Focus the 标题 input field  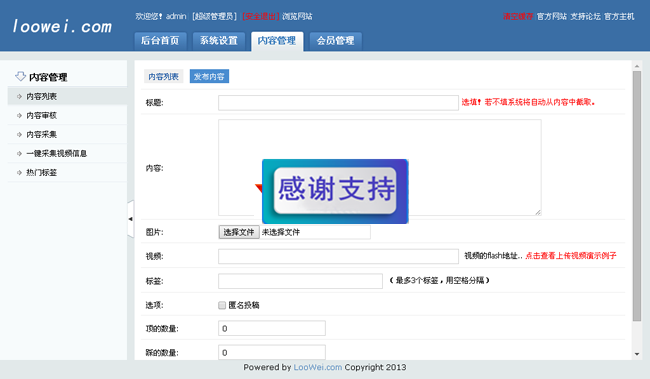click(338, 103)
